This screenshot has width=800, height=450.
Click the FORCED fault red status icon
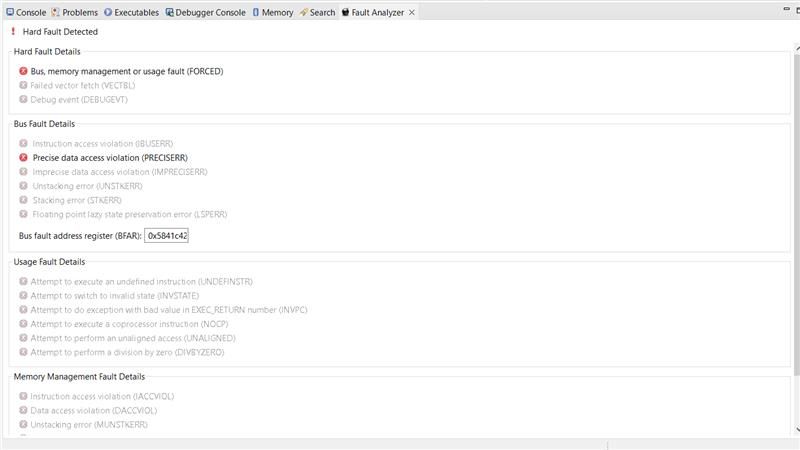coord(23,71)
